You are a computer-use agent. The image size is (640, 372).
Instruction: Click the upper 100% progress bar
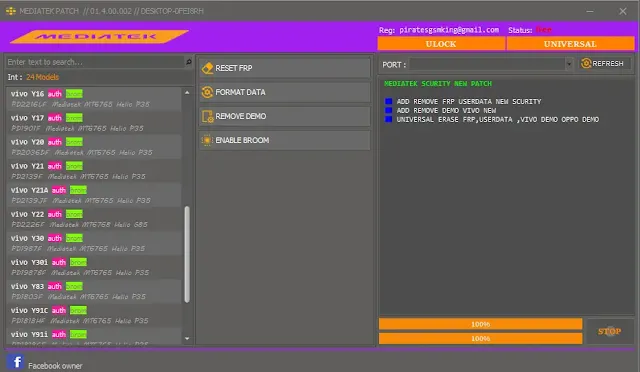coord(480,324)
